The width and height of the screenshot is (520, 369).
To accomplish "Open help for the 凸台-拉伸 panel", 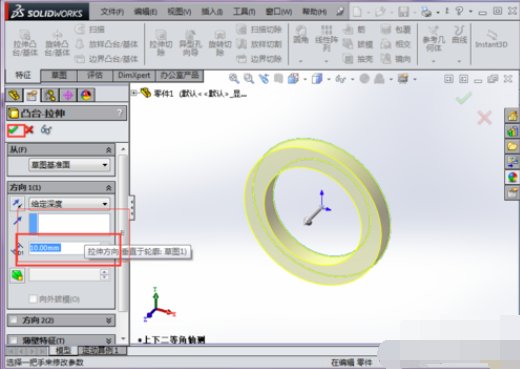I will [x=120, y=113].
